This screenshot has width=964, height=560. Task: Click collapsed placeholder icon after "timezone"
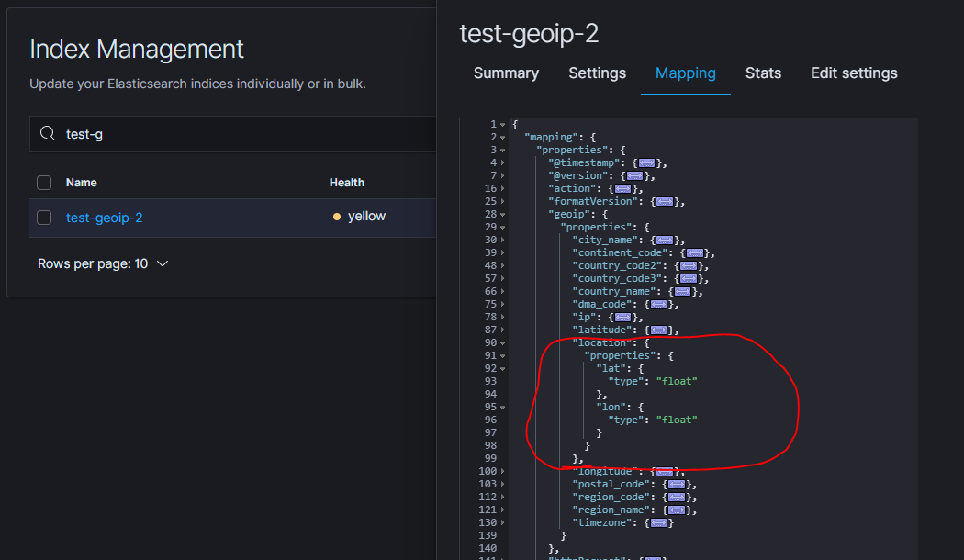tap(658, 523)
